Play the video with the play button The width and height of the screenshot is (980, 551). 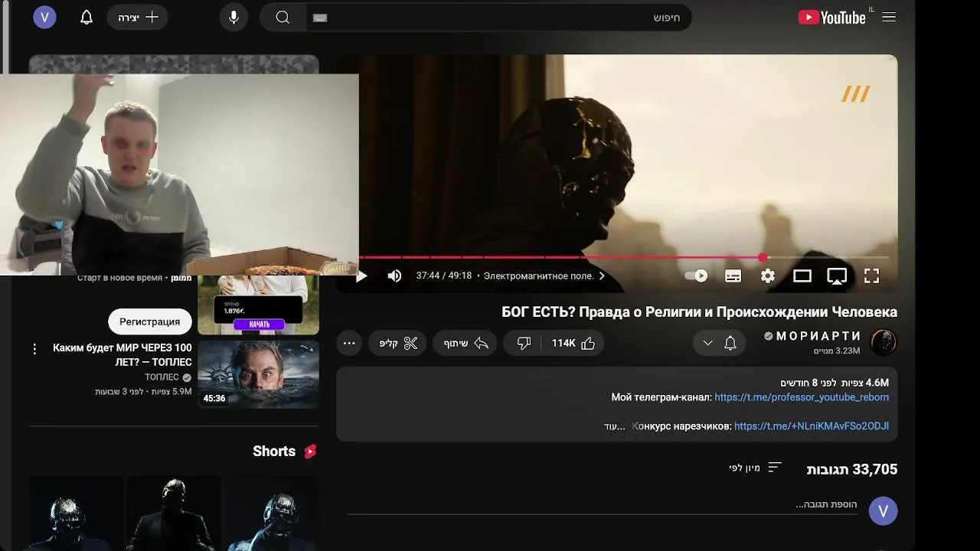coord(362,276)
